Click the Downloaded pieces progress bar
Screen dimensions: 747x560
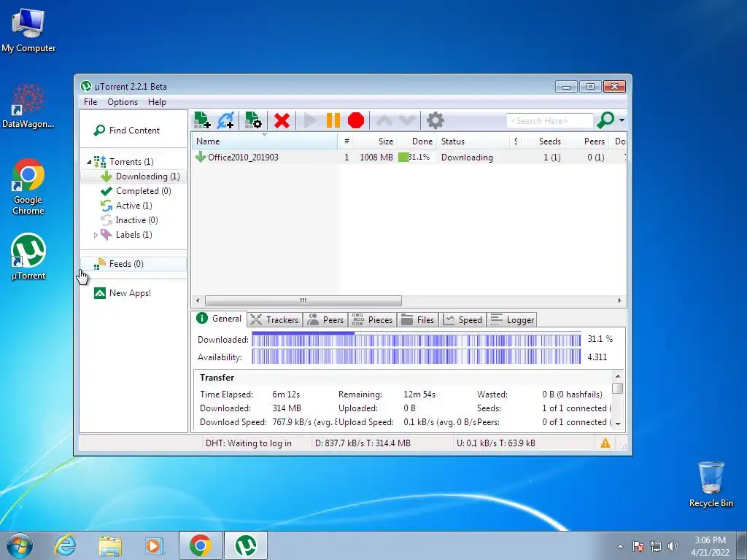[x=416, y=339]
